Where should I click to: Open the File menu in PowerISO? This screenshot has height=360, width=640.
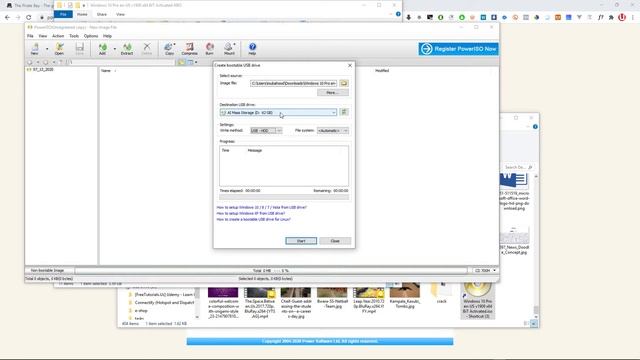coord(30,36)
